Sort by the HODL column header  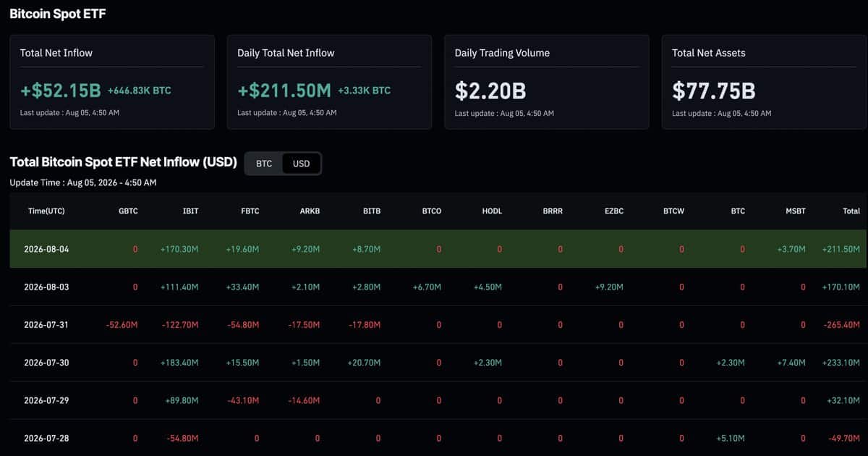[x=492, y=211]
